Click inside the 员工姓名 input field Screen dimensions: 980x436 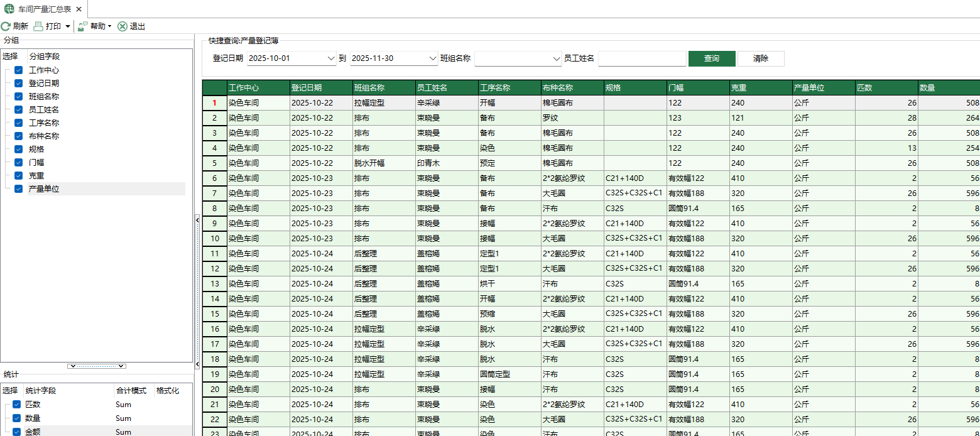(x=642, y=58)
